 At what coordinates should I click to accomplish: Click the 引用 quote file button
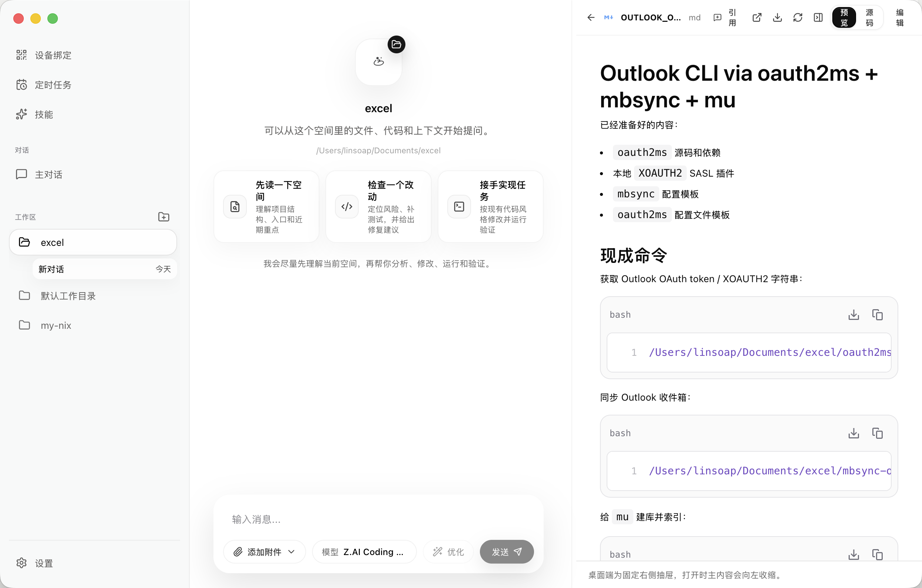pos(725,18)
